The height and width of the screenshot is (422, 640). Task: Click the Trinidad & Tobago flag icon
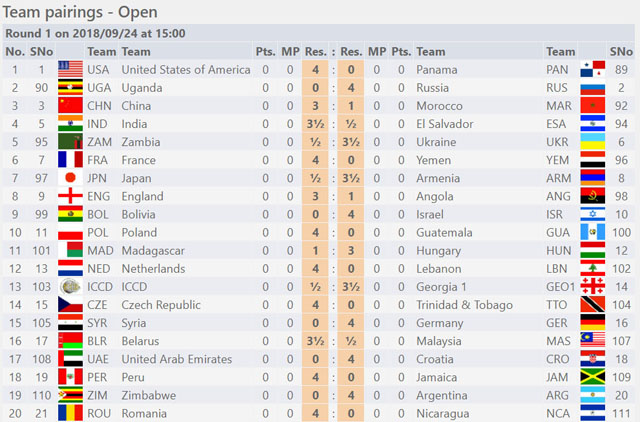pyautogui.click(x=593, y=304)
